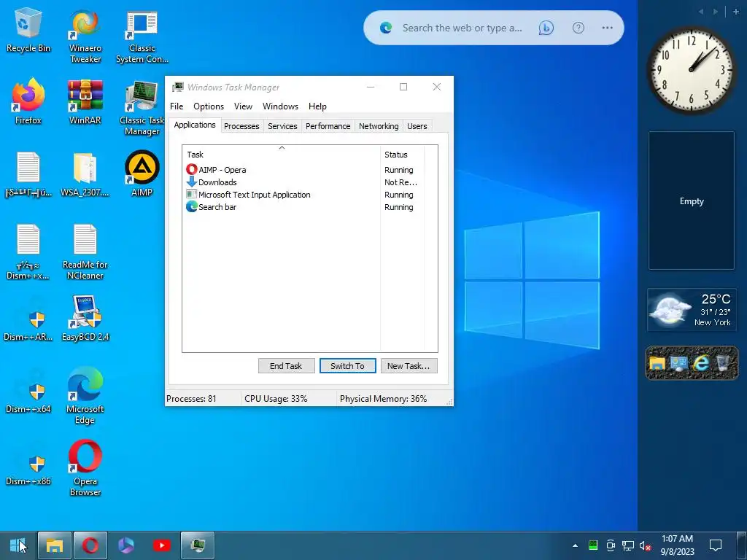The image size is (747, 560).
Task: Switch to Opera in the taskbar
Action: click(x=90, y=545)
